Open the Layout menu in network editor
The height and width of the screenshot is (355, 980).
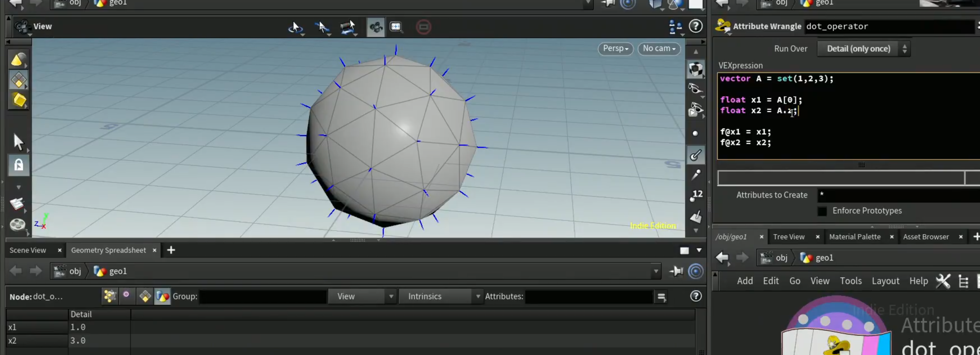coord(885,281)
